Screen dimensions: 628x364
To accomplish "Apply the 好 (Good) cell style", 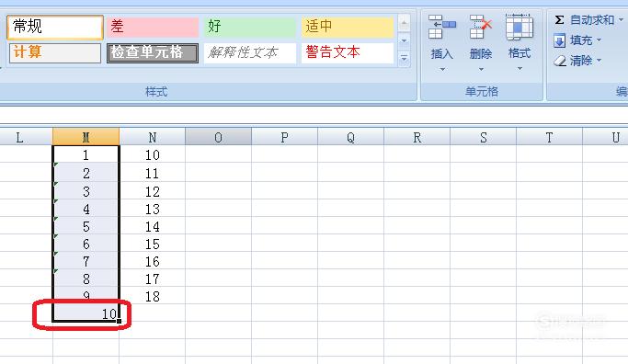I will click(x=250, y=28).
